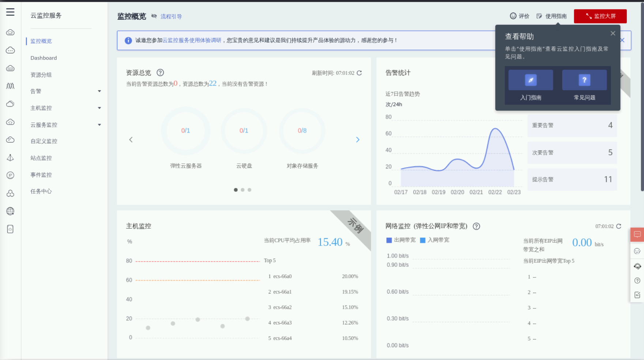Click the wave-shaped auto scaling sidebar icon
Viewport: 644px width, 360px height.
click(x=10, y=86)
